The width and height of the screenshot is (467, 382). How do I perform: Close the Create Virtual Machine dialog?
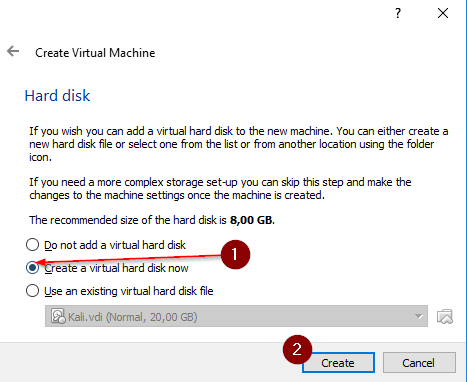click(x=443, y=13)
